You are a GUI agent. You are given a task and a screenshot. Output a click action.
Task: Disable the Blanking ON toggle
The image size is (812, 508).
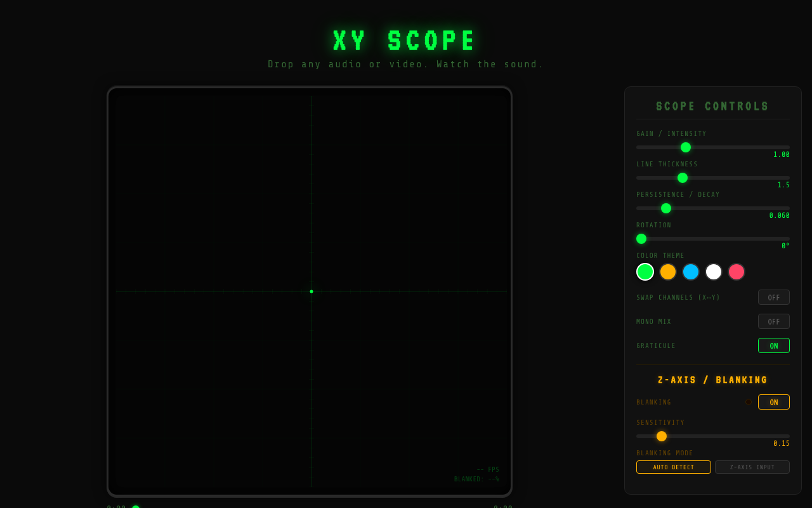(773, 402)
